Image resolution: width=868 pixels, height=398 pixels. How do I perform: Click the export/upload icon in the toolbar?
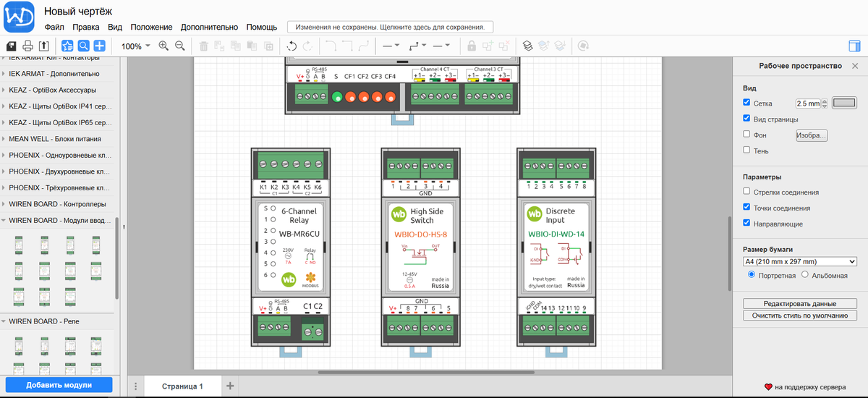click(x=43, y=46)
